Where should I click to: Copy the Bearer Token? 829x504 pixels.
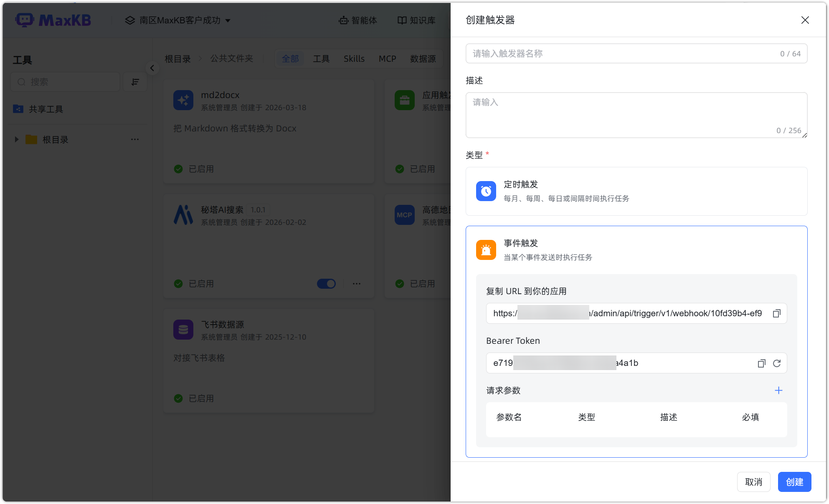[761, 363]
